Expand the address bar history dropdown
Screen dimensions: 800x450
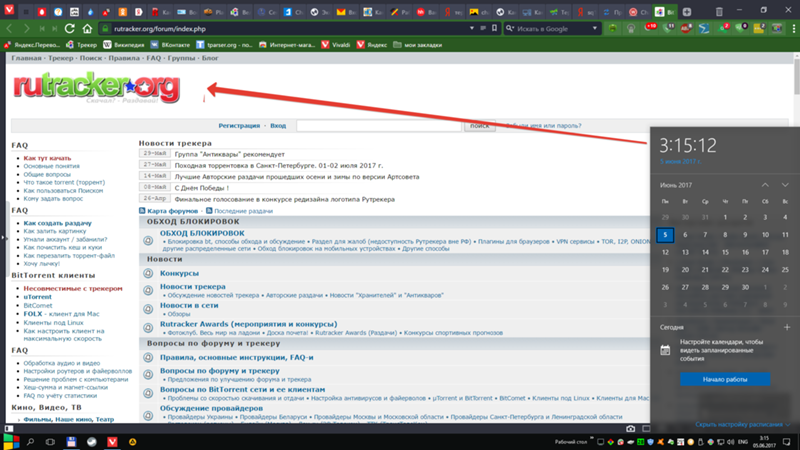point(471,29)
